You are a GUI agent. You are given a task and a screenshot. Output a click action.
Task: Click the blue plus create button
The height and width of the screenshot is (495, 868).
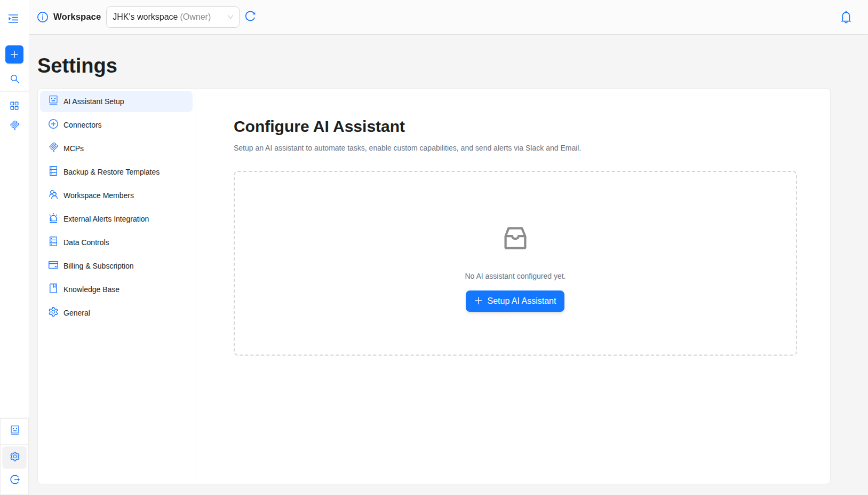[x=14, y=54]
